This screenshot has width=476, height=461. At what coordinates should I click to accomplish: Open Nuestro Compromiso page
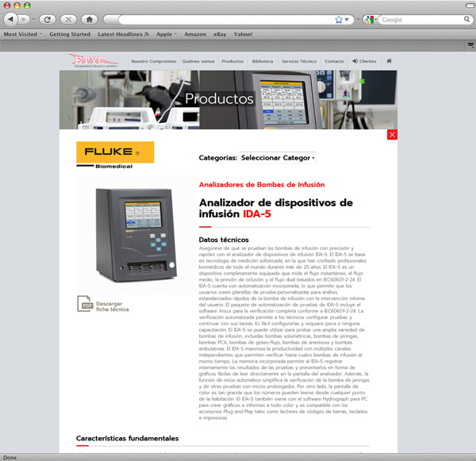(151, 61)
